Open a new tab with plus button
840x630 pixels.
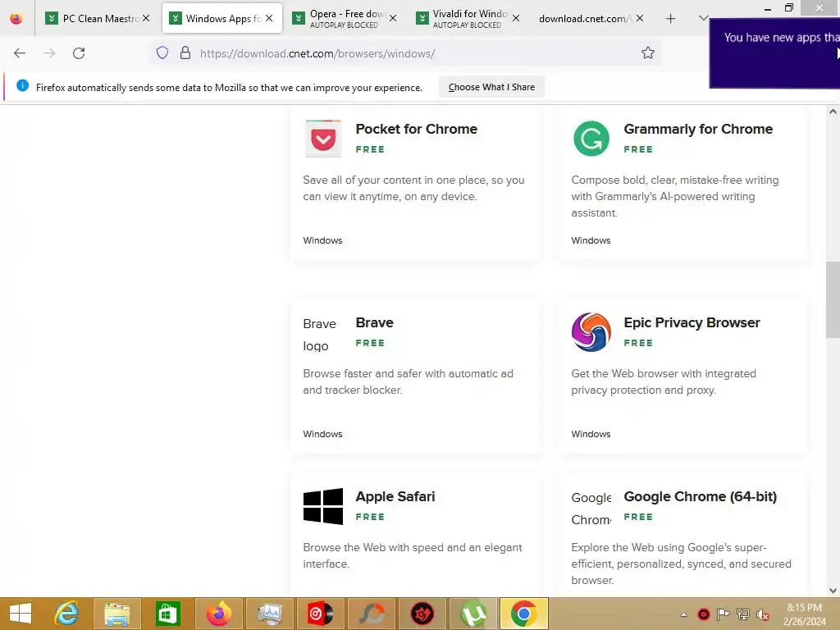point(671,19)
